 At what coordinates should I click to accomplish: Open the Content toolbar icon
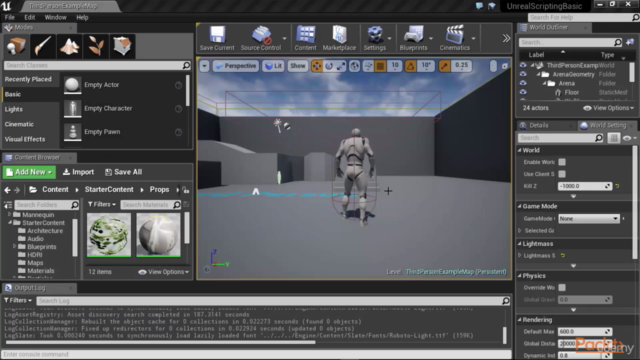pyautogui.click(x=305, y=38)
